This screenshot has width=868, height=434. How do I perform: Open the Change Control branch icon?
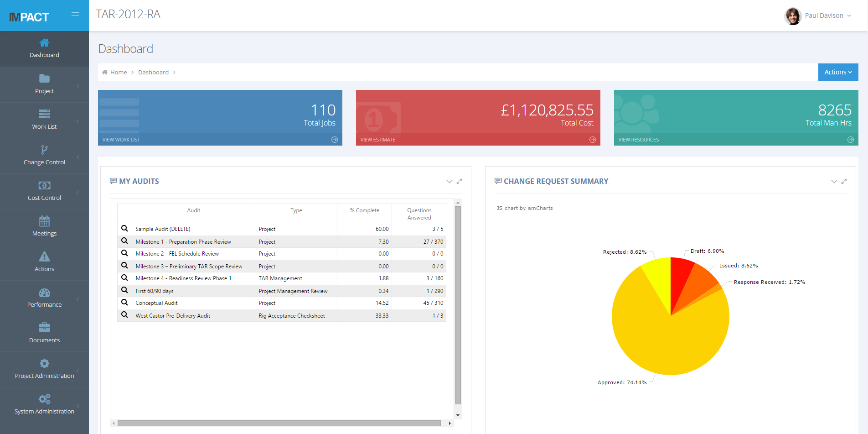44,150
